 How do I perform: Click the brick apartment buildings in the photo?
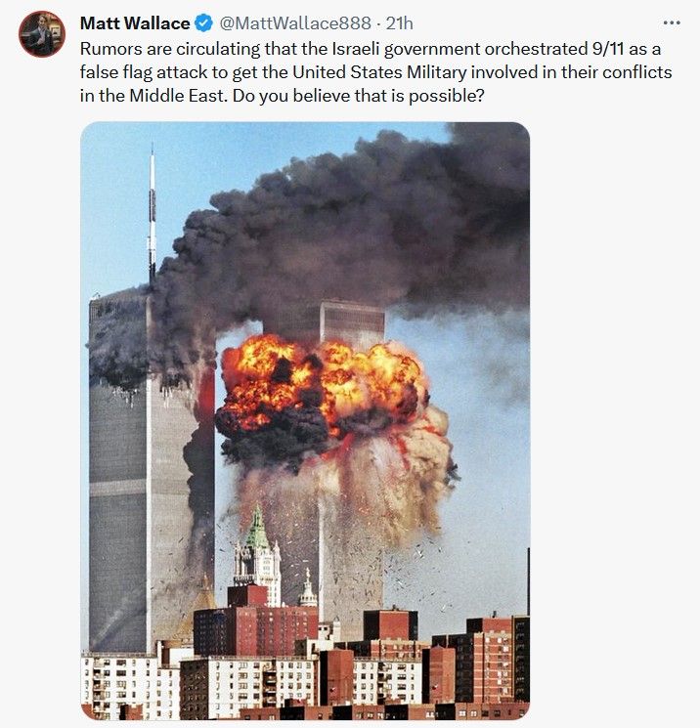307,664
